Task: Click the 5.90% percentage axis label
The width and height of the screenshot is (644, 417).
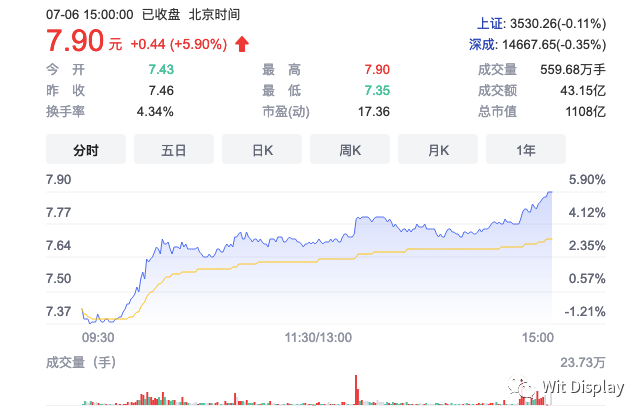Action: 586,179
